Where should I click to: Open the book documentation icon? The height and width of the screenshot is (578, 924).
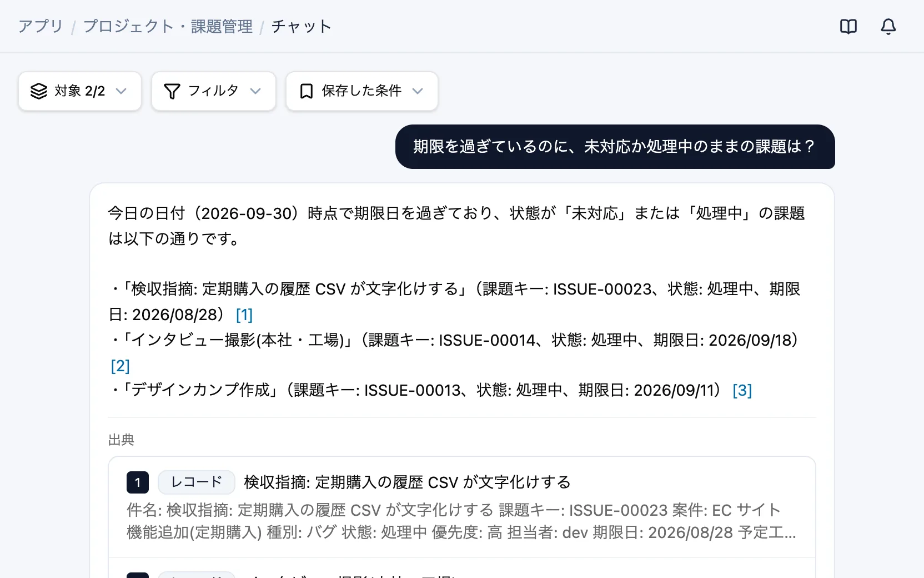click(848, 26)
